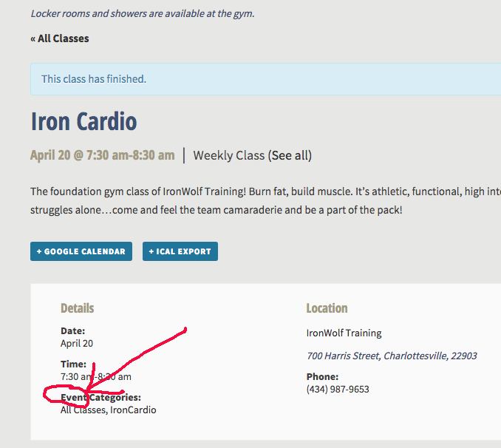The width and height of the screenshot is (501, 448).
Task: Click the "Iron Cardio" page heading
Action: 83,121
